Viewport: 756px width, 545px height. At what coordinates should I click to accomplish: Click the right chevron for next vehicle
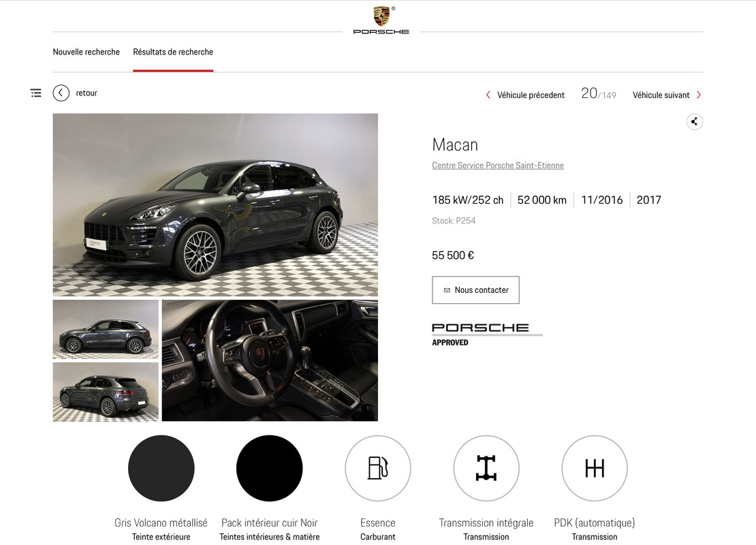(699, 95)
